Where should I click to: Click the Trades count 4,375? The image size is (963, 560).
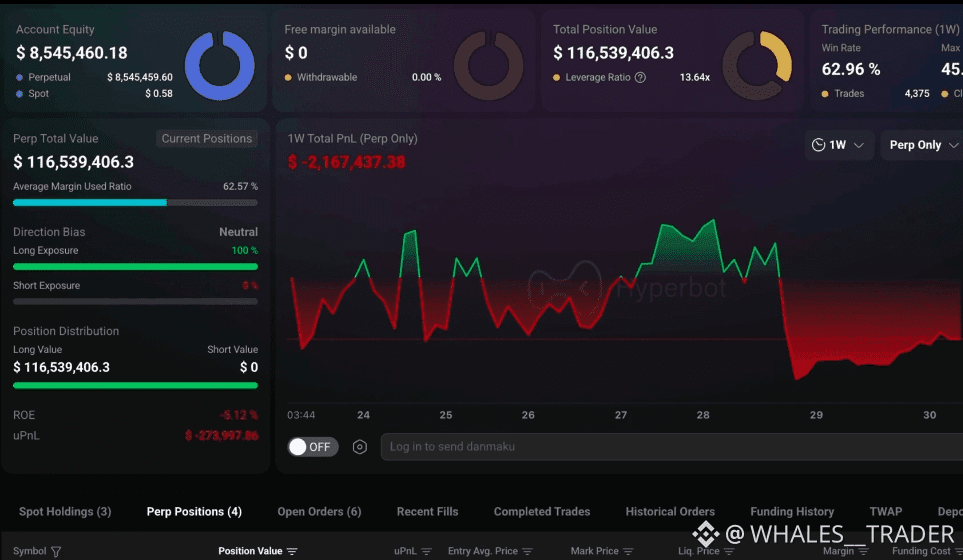[x=917, y=94]
